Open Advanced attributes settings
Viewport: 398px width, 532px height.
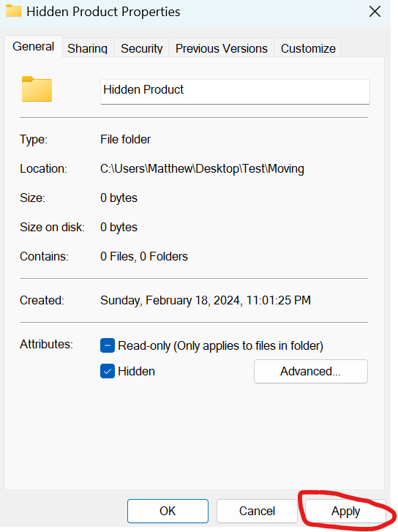[310, 371]
